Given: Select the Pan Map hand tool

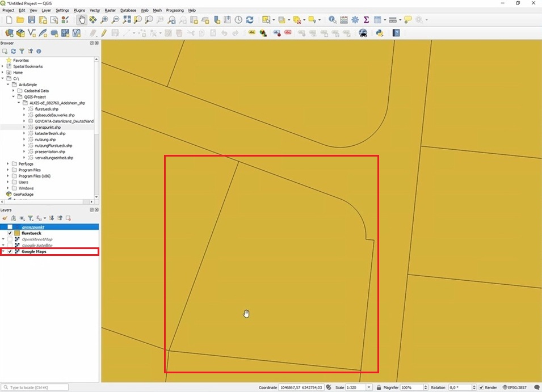Looking at the screenshot, I should tap(82, 20).
